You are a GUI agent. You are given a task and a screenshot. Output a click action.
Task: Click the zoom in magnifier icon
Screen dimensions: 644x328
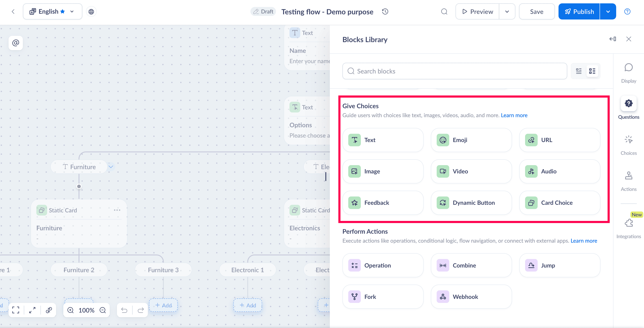tap(71, 310)
